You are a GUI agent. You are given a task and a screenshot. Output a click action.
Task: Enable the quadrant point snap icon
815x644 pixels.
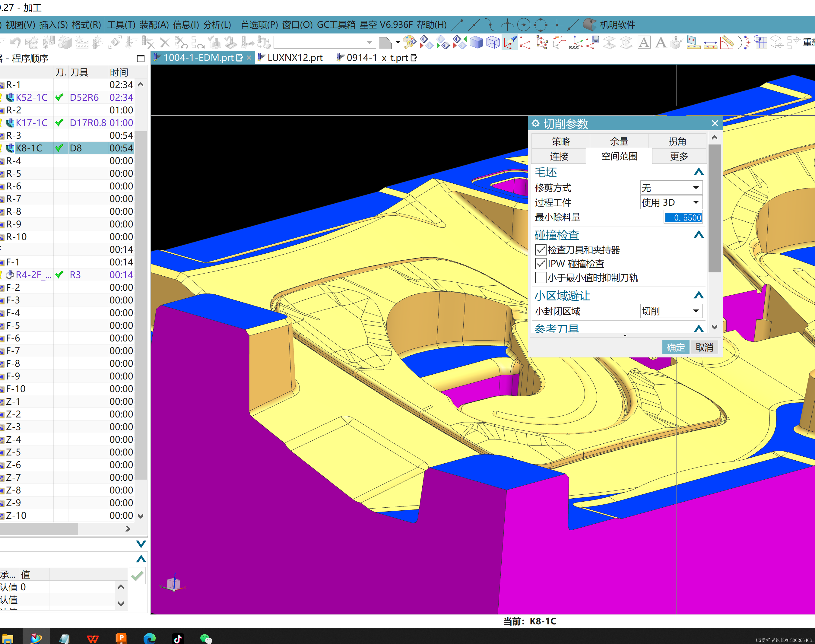(x=540, y=25)
